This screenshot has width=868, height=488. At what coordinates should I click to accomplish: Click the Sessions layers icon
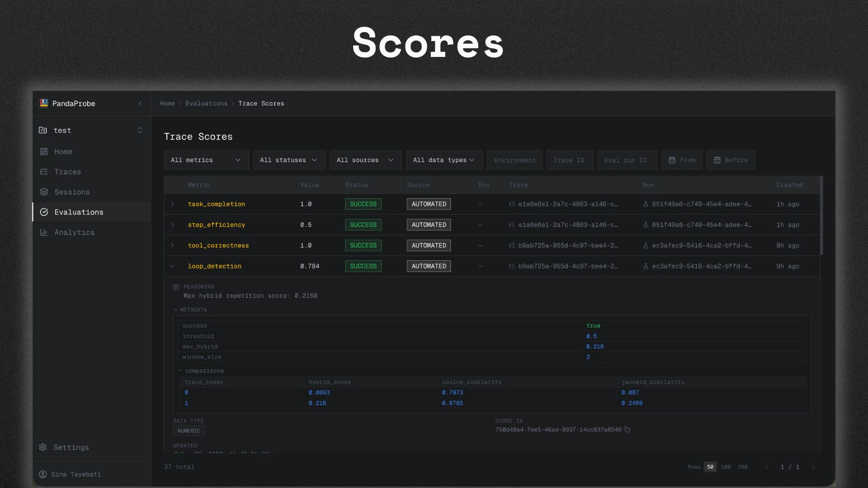[44, 192]
